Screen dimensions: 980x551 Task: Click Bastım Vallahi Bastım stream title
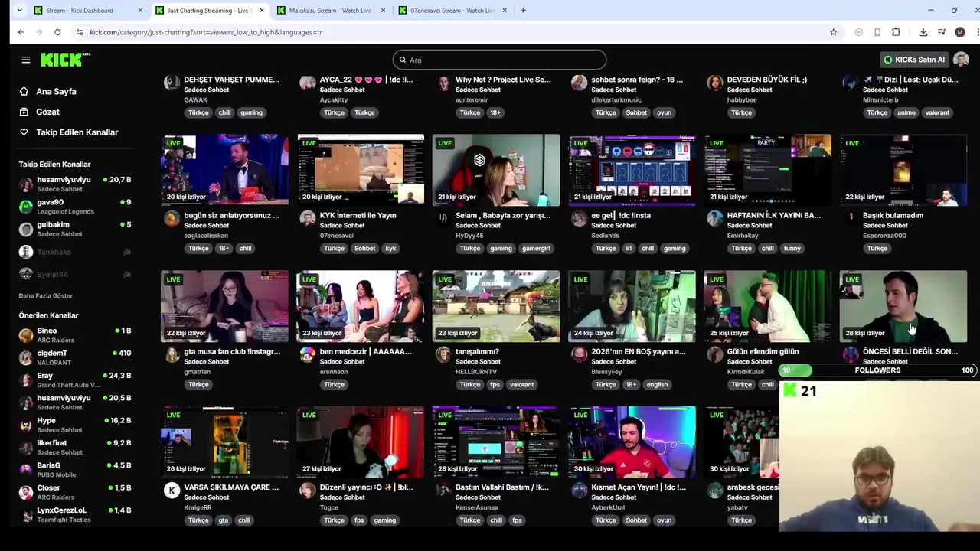[x=501, y=487]
